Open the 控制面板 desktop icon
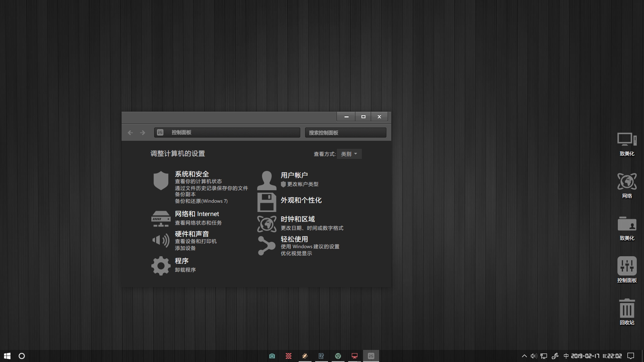 (627, 270)
